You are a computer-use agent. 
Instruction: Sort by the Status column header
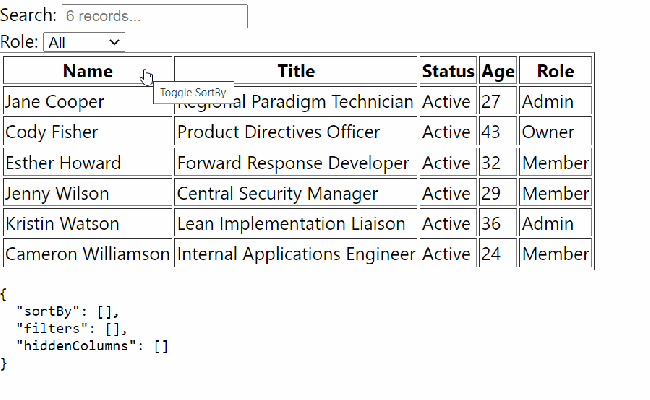448,71
